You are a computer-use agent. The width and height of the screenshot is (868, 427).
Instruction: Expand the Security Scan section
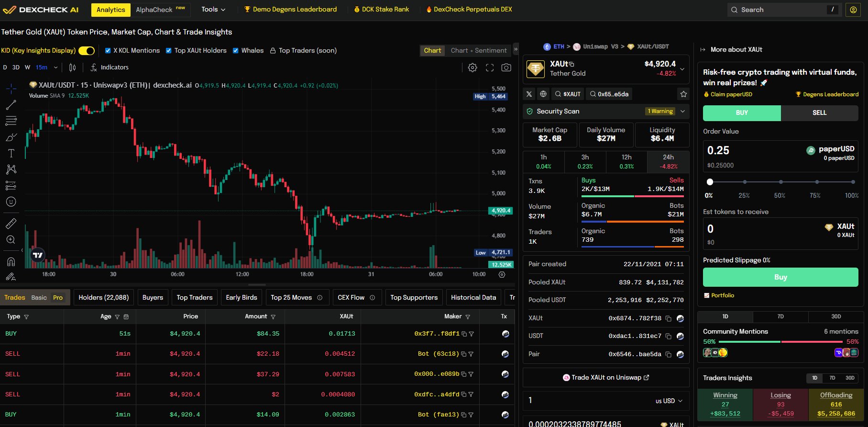click(682, 111)
